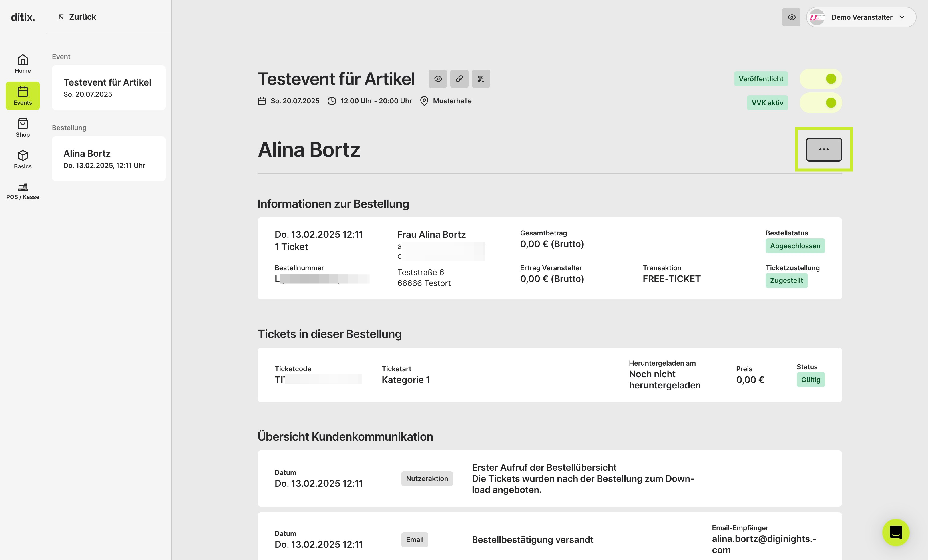
Task: Click the Abgeschlossen order status badge
Action: pos(795,246)
